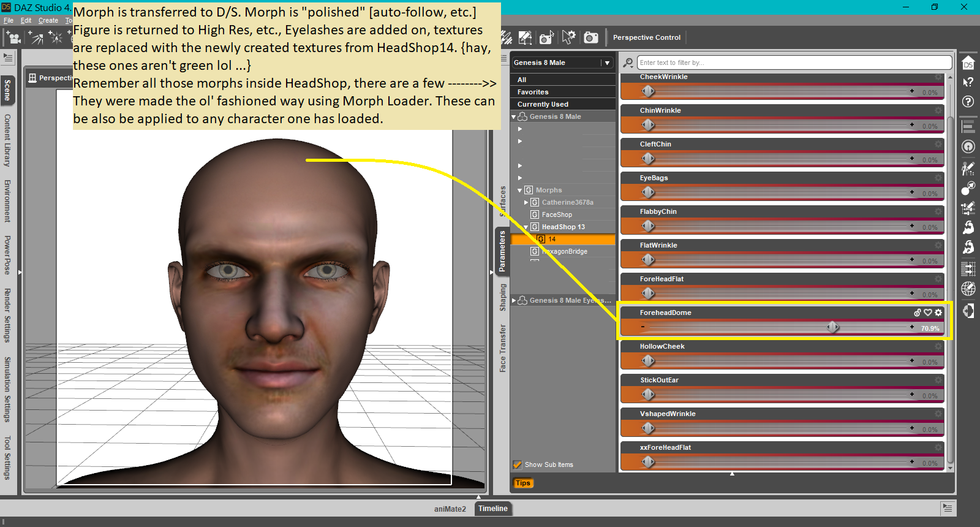Screen dimensions: 980x527
Task: Select the joint editor pencil-grid icon
Action: pos(968,208)
